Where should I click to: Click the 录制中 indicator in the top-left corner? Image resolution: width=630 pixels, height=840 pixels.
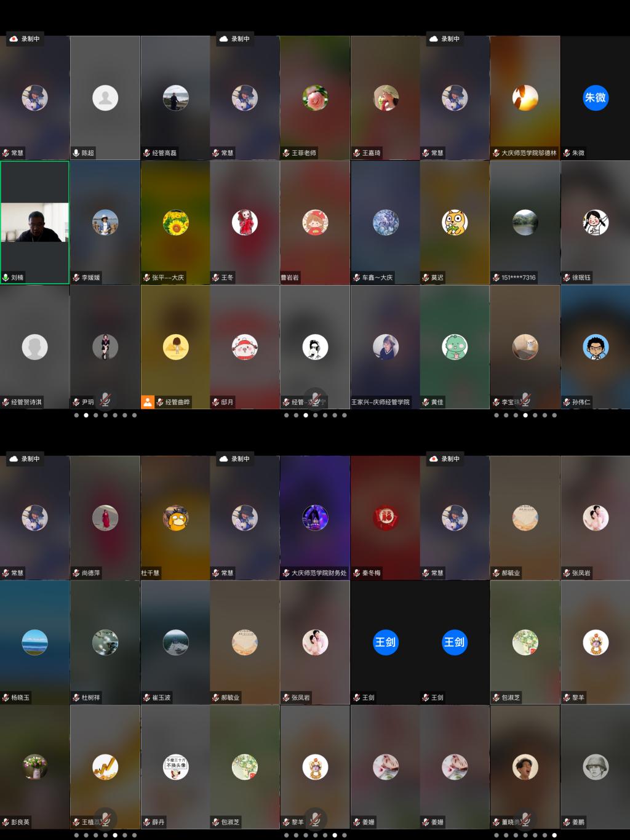(25, 39)
